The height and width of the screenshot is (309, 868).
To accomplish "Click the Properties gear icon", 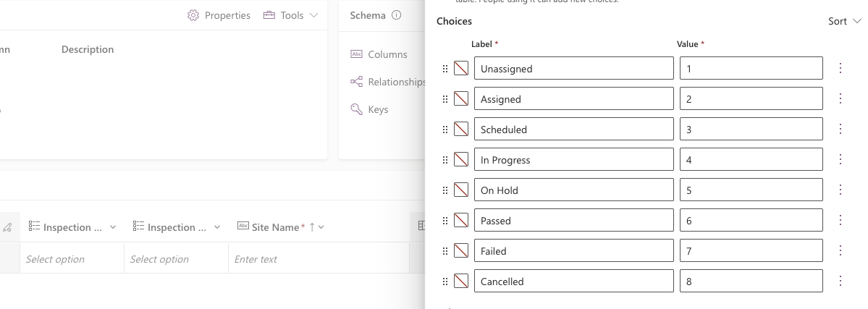I will (193, 15).
